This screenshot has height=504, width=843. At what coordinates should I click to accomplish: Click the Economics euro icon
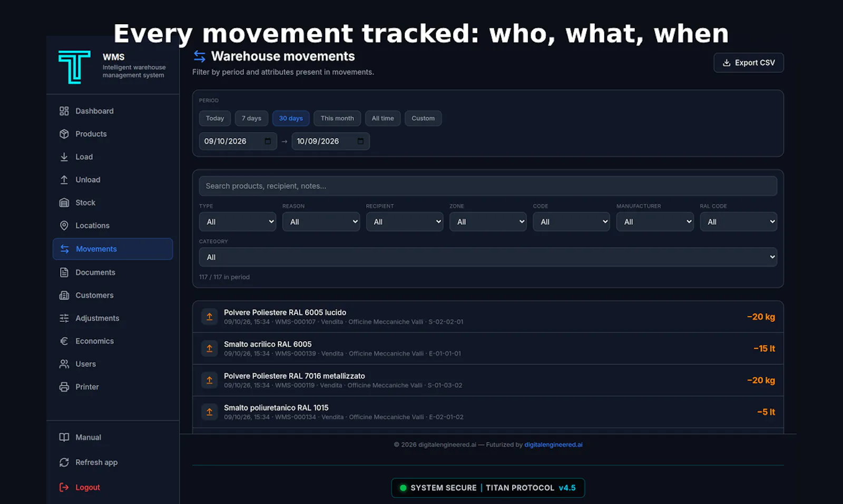coord(64,341)
